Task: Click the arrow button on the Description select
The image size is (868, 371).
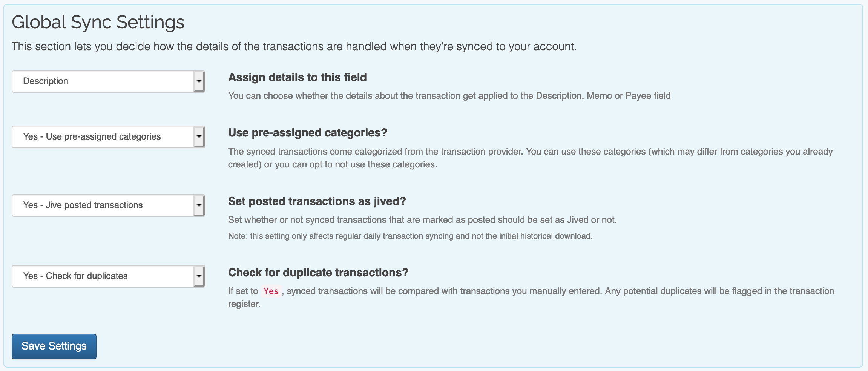Action: pos(199,81)
